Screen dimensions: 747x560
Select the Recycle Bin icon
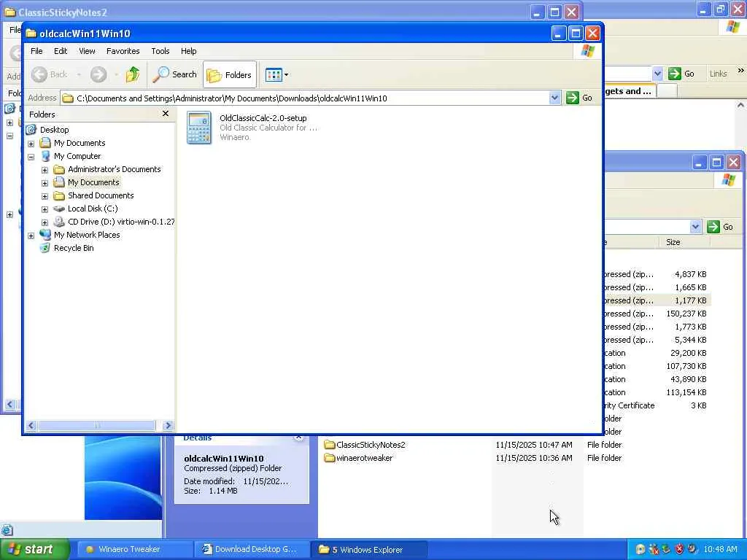[44, 248]
